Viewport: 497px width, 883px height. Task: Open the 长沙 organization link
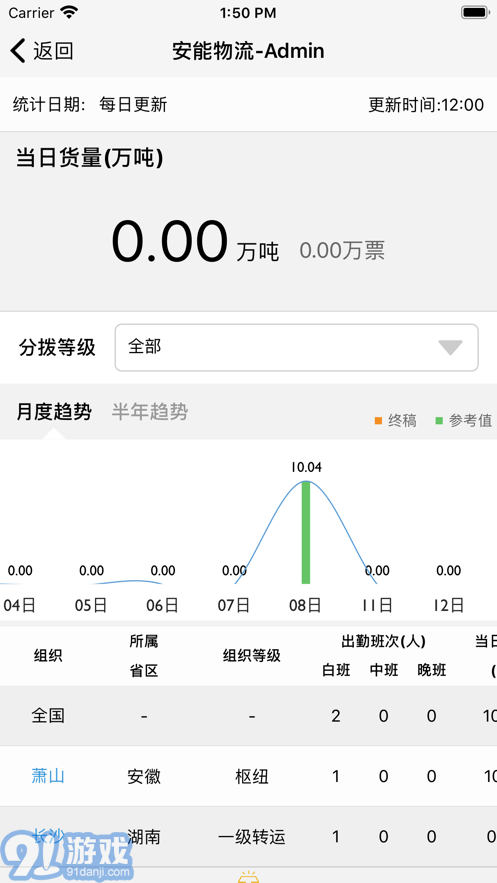pos(48,836)
